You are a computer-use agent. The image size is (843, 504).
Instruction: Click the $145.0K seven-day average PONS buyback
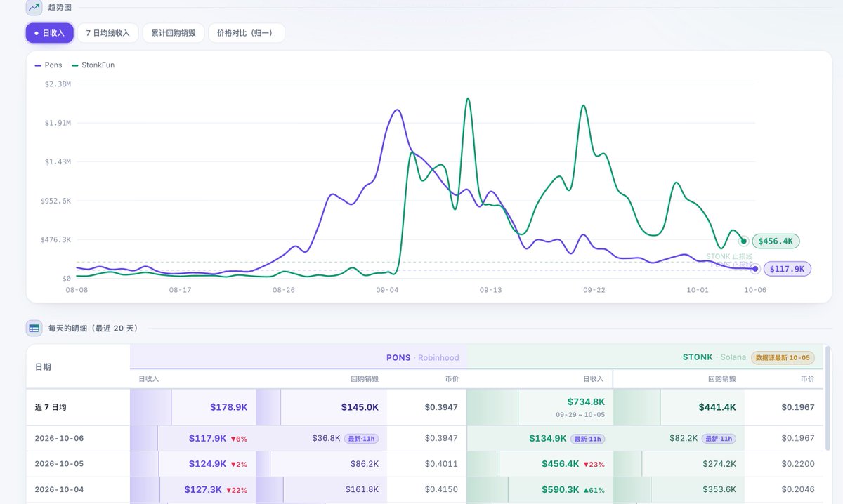(x=360, y=407)
